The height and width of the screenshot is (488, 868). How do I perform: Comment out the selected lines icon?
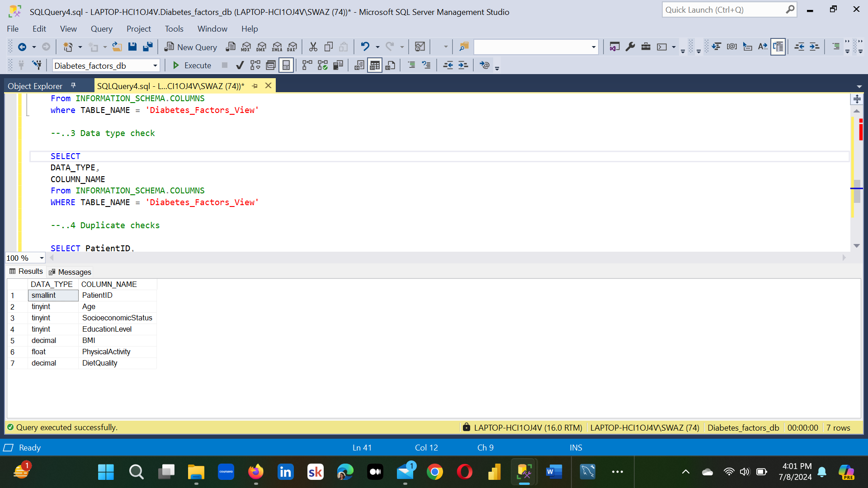[411, 66]
